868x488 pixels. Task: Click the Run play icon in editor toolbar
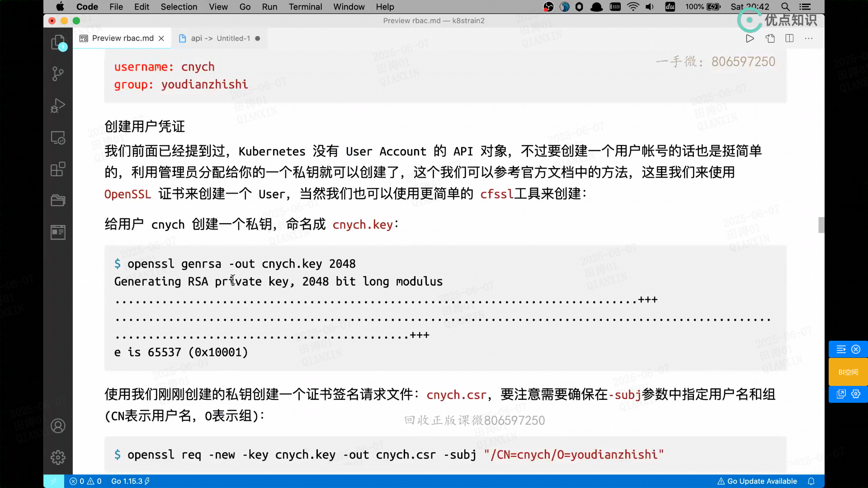(x=750, y=38)
